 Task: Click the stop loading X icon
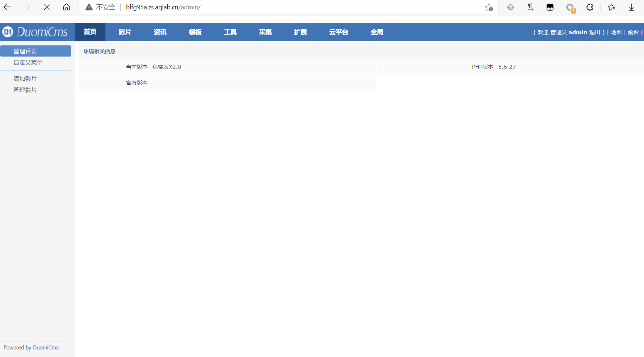point(46,7)
